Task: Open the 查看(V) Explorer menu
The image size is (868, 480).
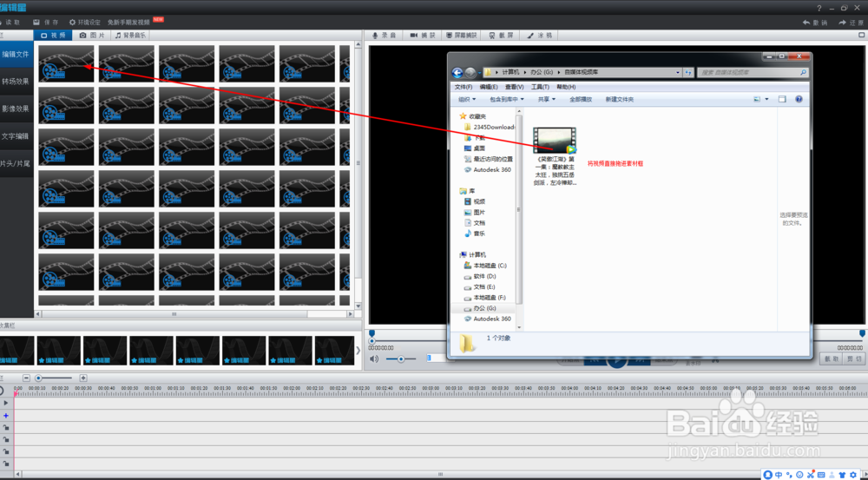Action: [x=514, y=87]
